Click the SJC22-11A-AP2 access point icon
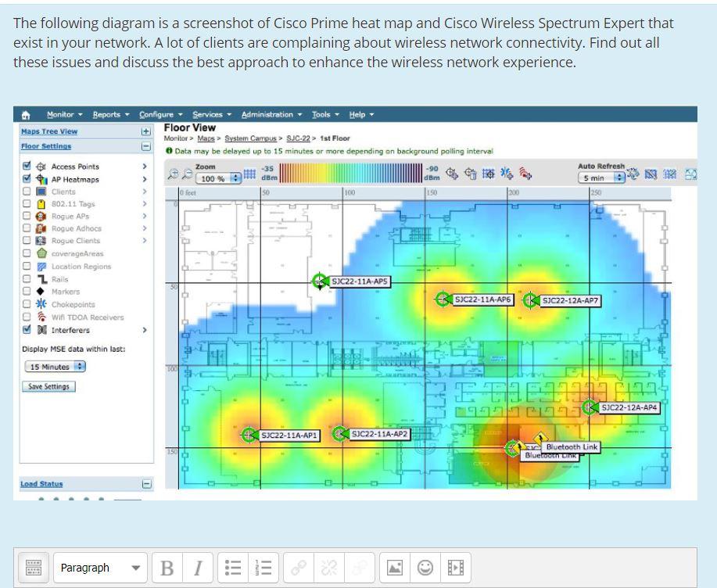Screen dimensions: 717x588 click(339, 433)
